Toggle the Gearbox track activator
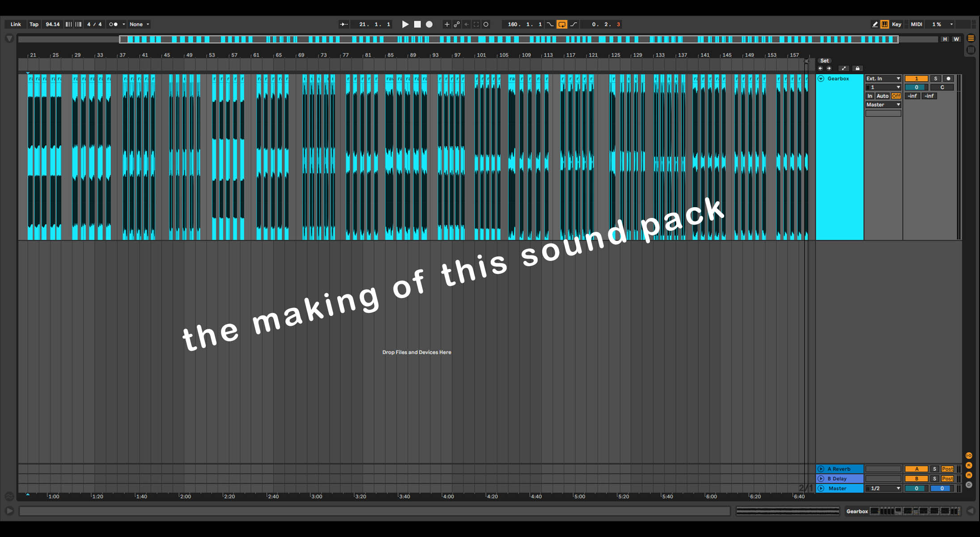Screen dimensions: 980x537 916,78
